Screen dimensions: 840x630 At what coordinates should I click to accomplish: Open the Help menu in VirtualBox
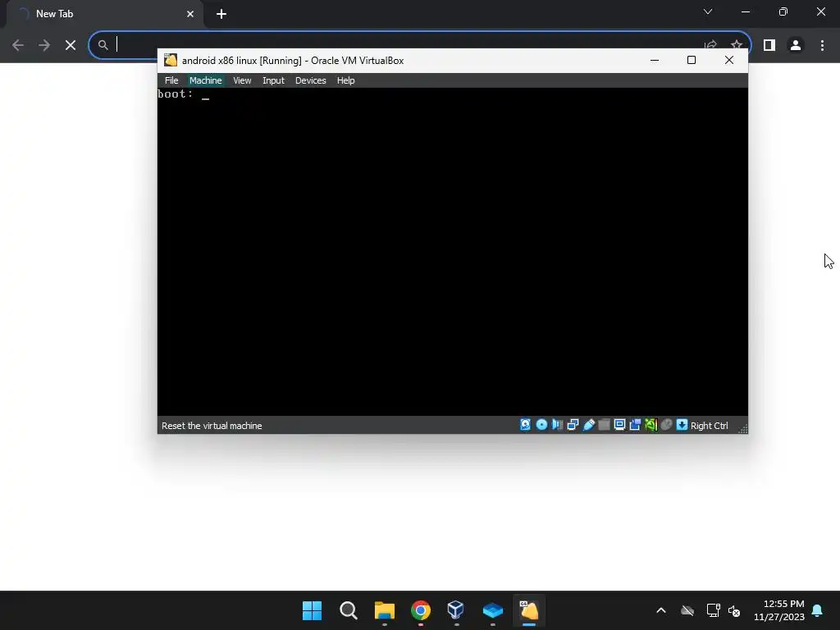tap(345, 80)
